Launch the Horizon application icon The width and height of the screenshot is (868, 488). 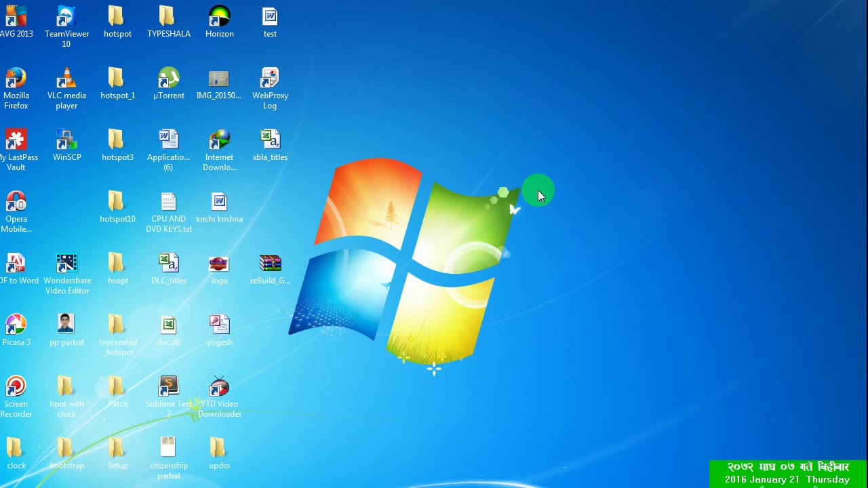219,22
